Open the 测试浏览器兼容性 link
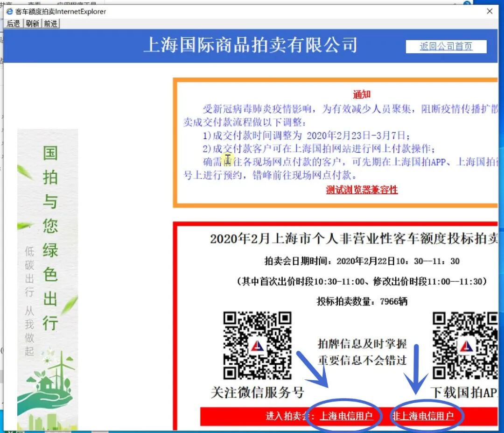The image size is (504, 433). [x=362, y=190]
